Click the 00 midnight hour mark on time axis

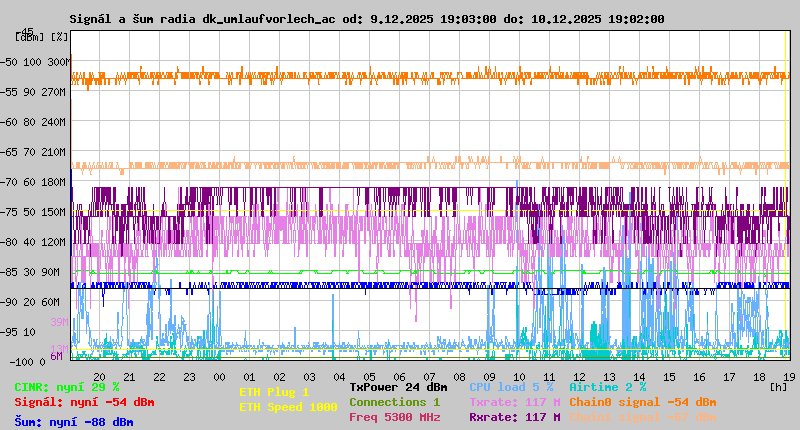[x=219, y=376]
